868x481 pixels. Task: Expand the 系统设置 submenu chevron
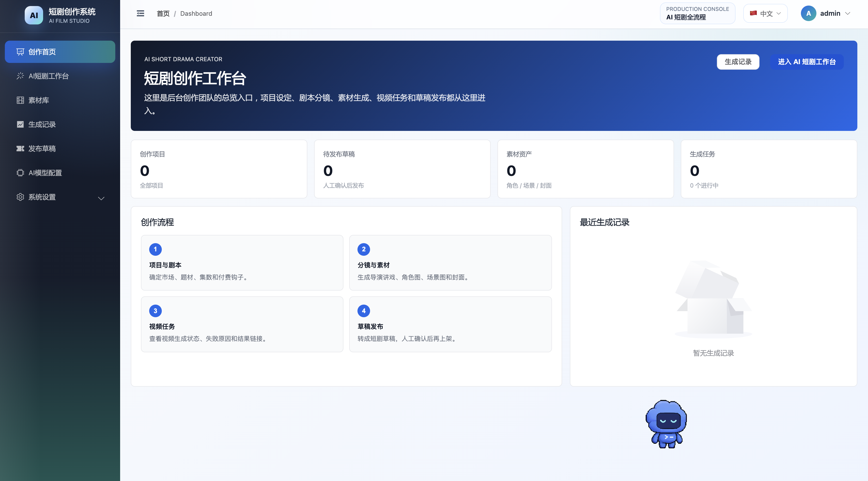click(101, 198)
